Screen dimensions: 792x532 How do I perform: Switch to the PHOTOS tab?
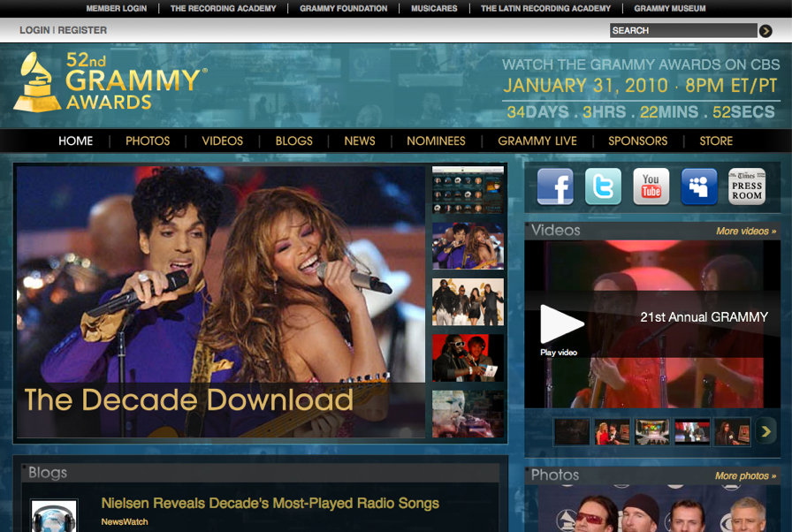pos(147,141)
